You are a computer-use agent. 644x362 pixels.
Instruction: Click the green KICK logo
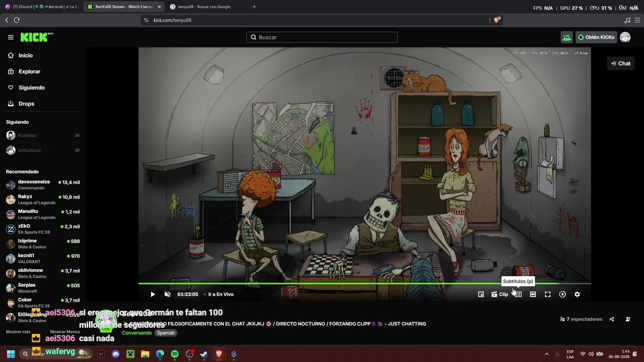(36, 37)
